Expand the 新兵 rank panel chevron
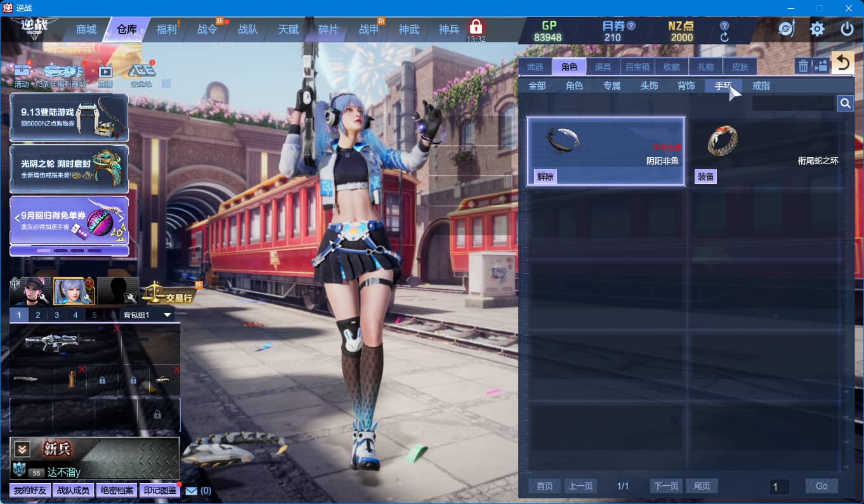Viewport: 864px width, 504px height. pyautogui.click(x=22, y=449)
